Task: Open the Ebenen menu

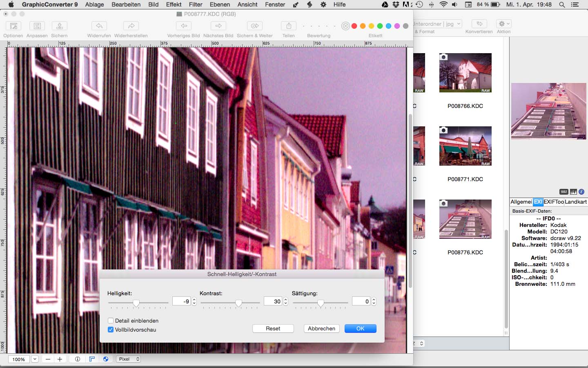Action: click(220, 4)
